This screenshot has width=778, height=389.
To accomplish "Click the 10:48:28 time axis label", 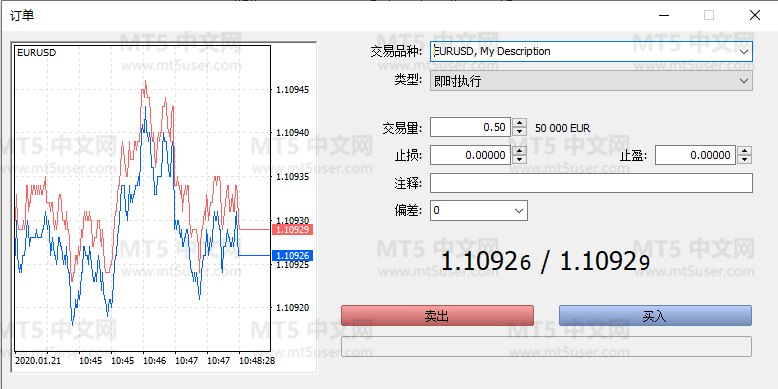I will (x=256, y=361).
